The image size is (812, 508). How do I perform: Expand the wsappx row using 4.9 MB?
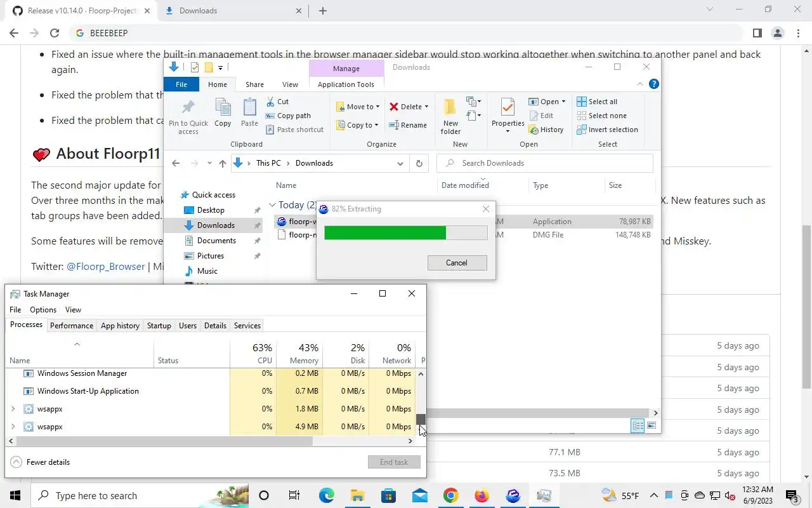[13, 427]
